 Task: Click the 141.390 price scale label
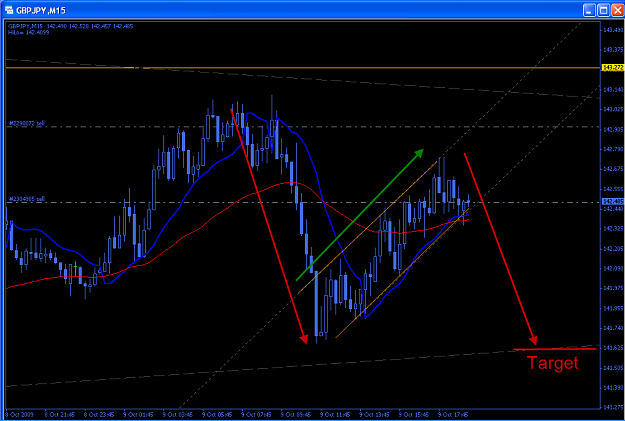(613, 388)
